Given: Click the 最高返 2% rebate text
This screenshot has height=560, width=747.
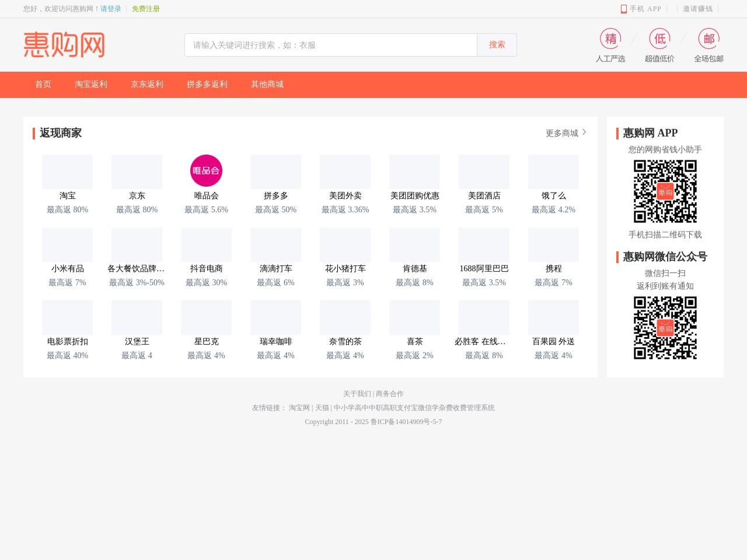Looking at the screenshot, I should coord(414,355).
